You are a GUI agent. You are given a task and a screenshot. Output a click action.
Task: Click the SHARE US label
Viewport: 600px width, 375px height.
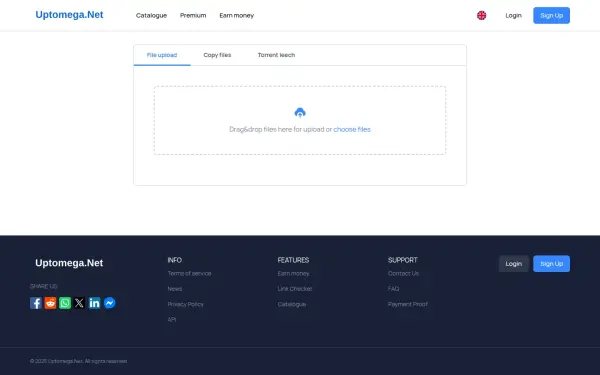(44, 286)
